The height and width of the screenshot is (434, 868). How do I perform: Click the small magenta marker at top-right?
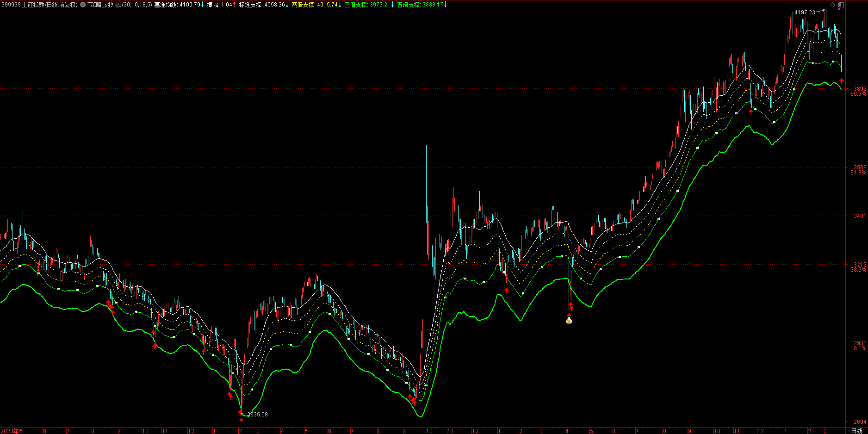point(839,9)
